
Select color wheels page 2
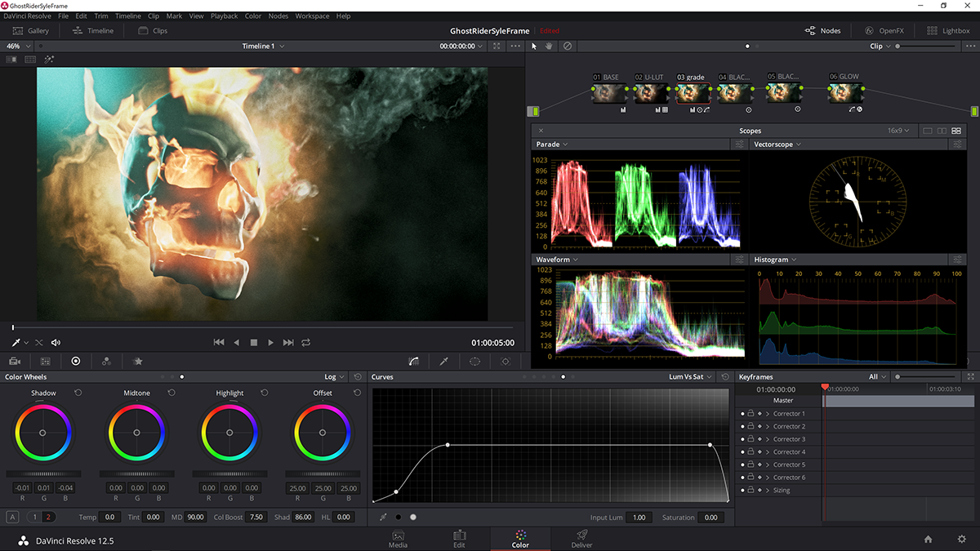(x=49, y=517)
